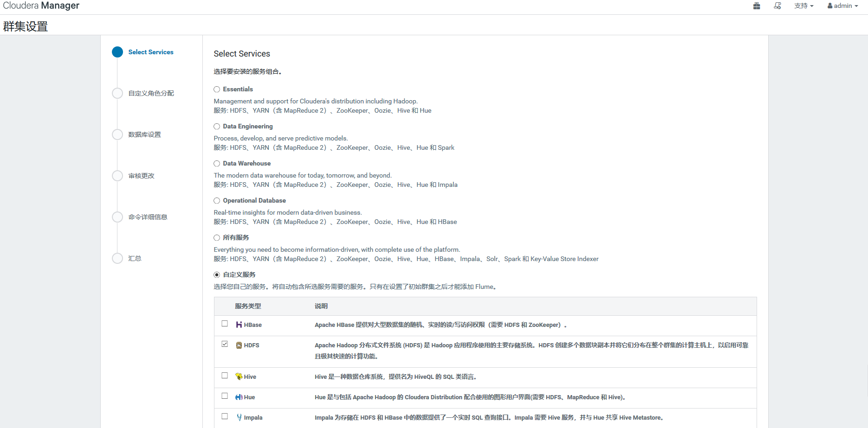Click the Hive bee logo icon
The image size is (868, 428).
click(239, 377)
